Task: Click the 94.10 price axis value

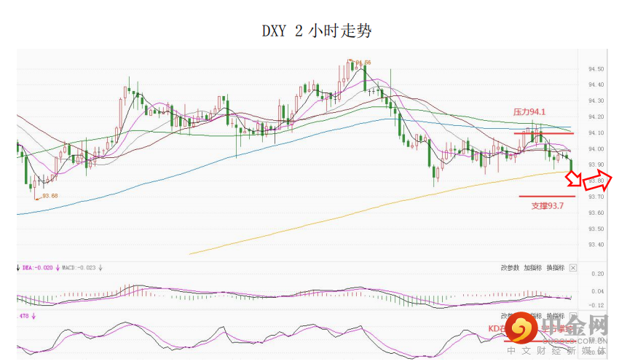Action: (596, 133)
